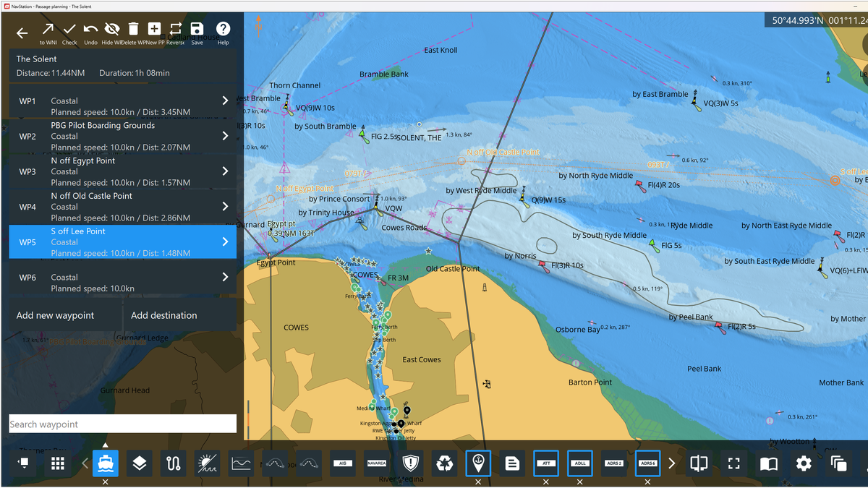This screenshot has width=868, height=488.
Task: Expand WP3 N off Egypt Point
Action: [x=225, y=171]
